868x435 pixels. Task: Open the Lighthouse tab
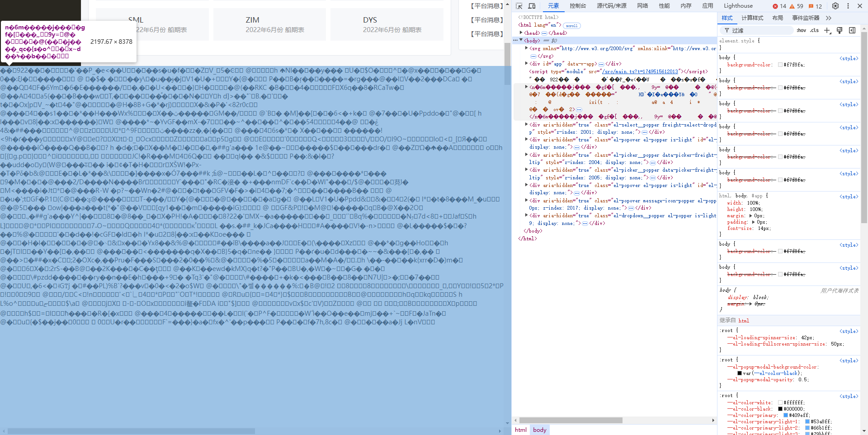pos(738,6)
